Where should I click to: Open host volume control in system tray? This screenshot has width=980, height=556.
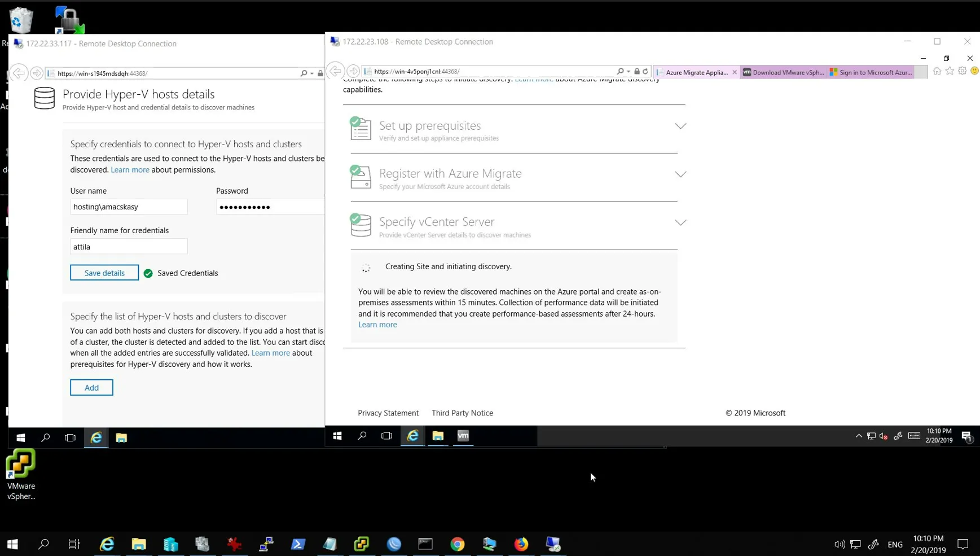pos(840,544)
